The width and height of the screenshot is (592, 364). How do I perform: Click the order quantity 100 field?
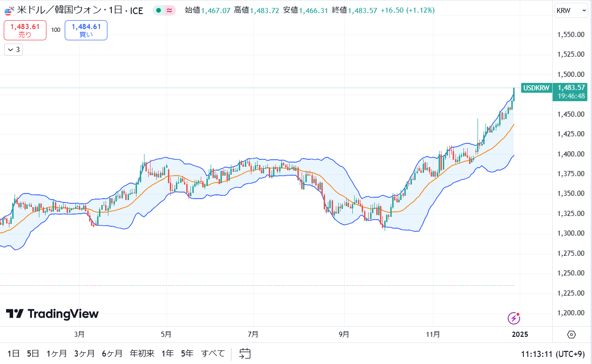click(x=56, y=30)
